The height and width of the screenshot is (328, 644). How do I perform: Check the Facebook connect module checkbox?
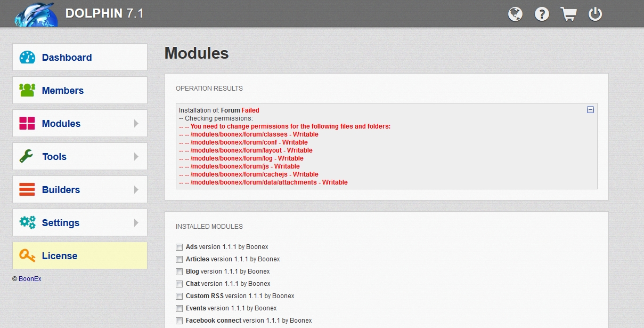pos(179,321)
